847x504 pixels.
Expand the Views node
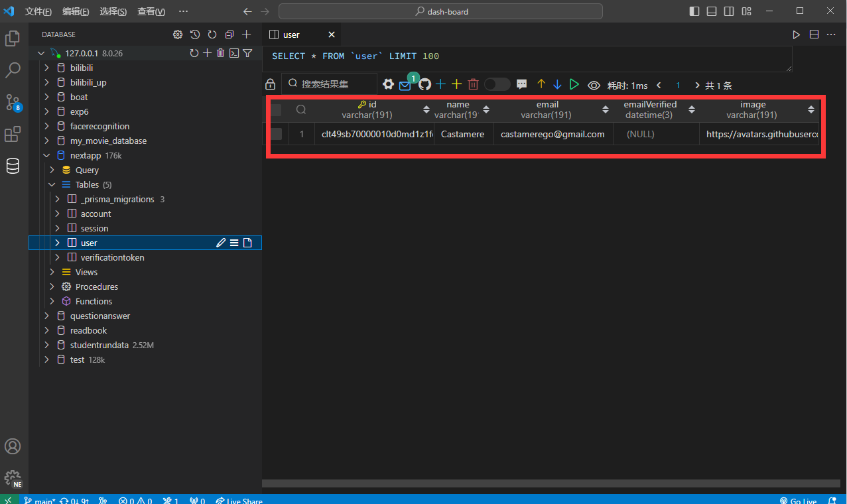coord(52,272)
